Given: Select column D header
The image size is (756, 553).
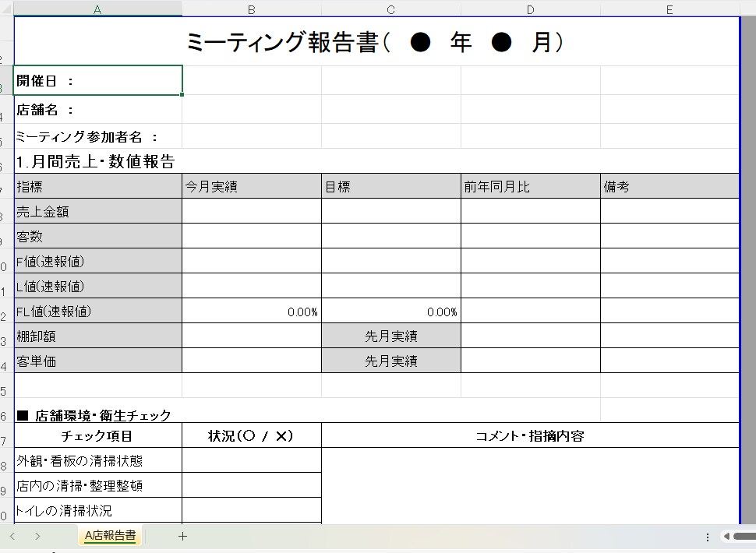Looking at the screenshot, I should point(530,9).
